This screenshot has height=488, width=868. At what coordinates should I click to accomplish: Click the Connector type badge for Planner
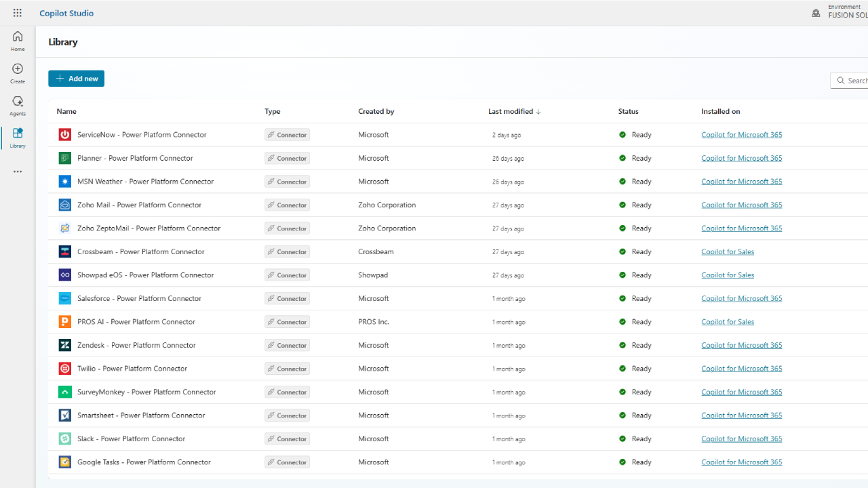point(287,158)
